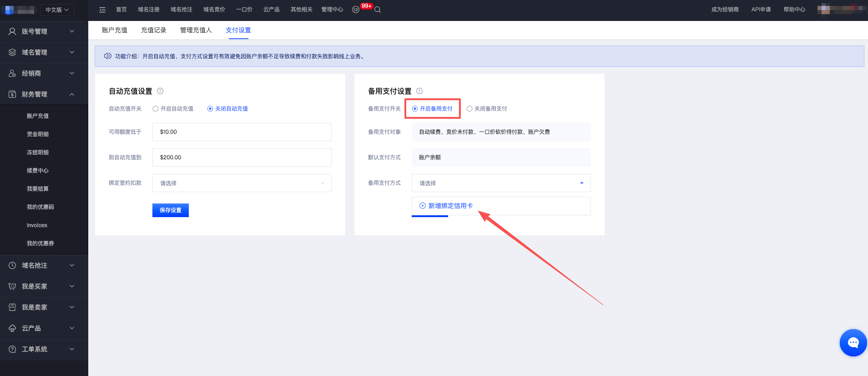Select the 关闭备用支付 radio option
This screenshot has width=868, height=376.
pos(469,109)
